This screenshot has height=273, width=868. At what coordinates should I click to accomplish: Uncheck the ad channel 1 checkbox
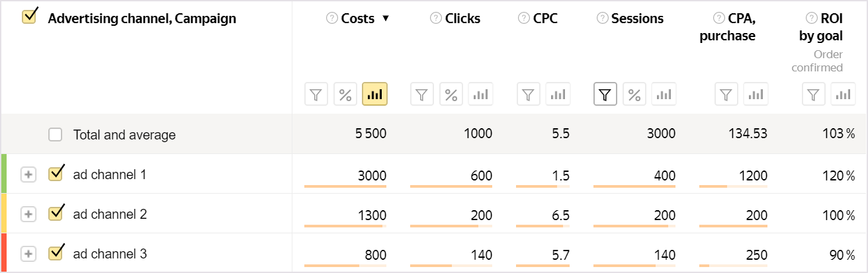(56, 175)
